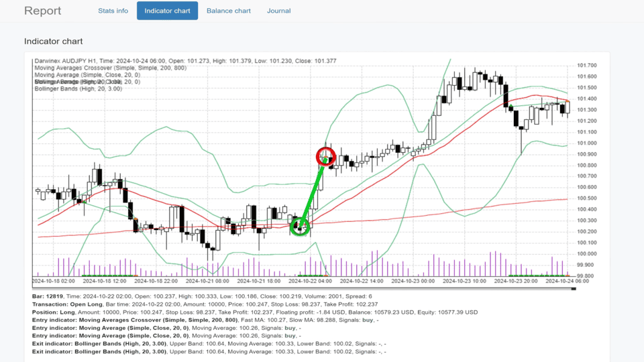Click the Report page title
Image resolution: width=644 pixels, height=362 pixels.
pos(42,11)
